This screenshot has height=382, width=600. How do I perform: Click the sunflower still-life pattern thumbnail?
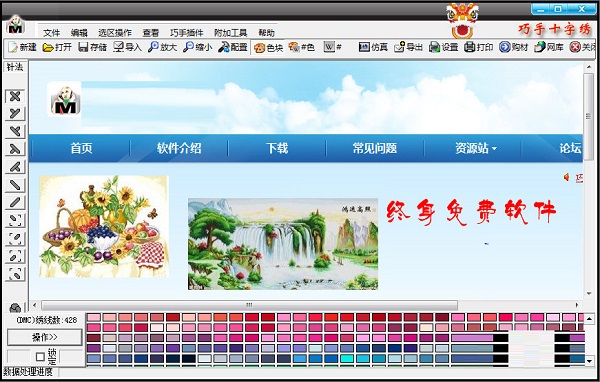click(104, 227)
